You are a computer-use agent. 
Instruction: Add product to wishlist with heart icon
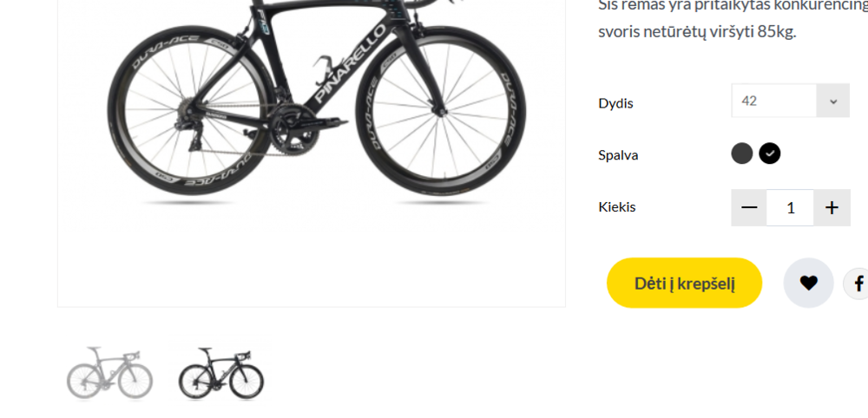(x=808, y=283)
